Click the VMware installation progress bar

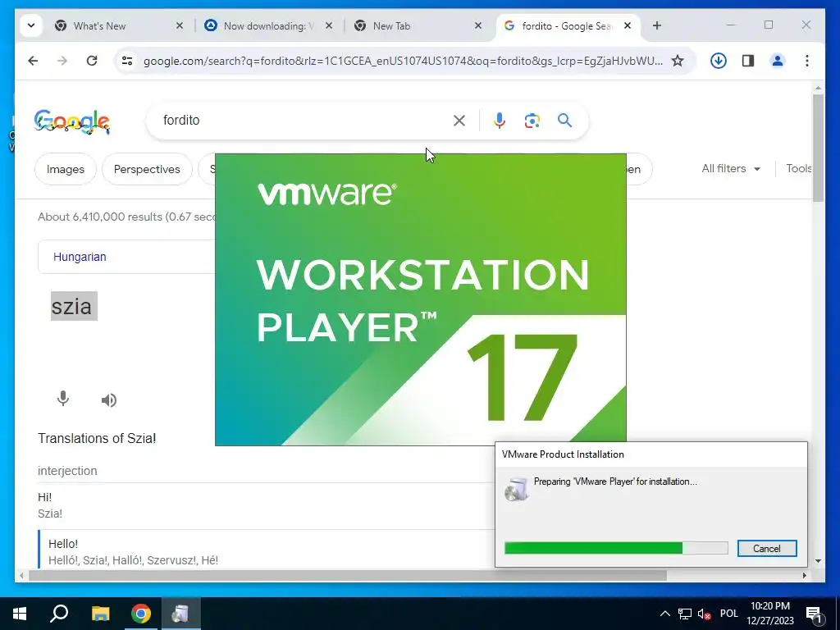click(616, 548)
